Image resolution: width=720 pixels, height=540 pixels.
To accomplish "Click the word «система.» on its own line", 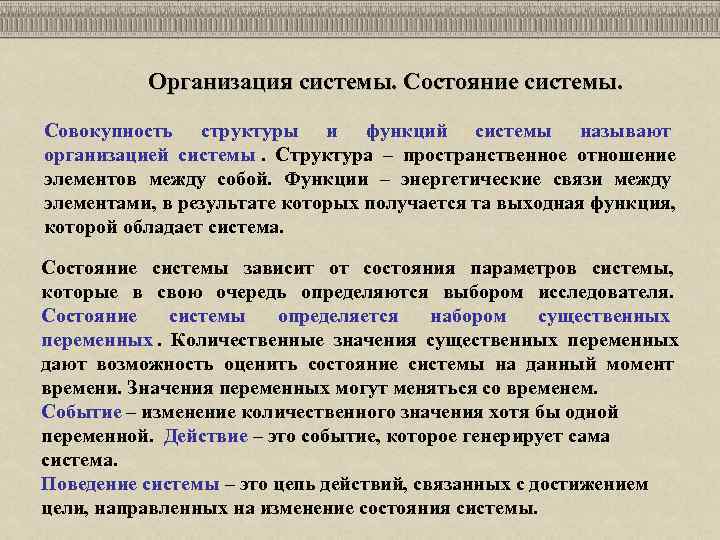I will 79,461.
